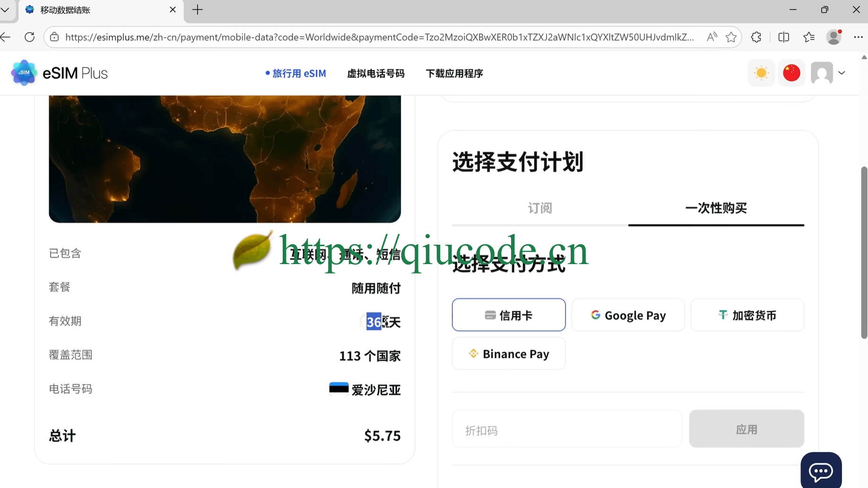Open the language flag selector
Screen dimensions: 868x488
(x=791, y=73)
